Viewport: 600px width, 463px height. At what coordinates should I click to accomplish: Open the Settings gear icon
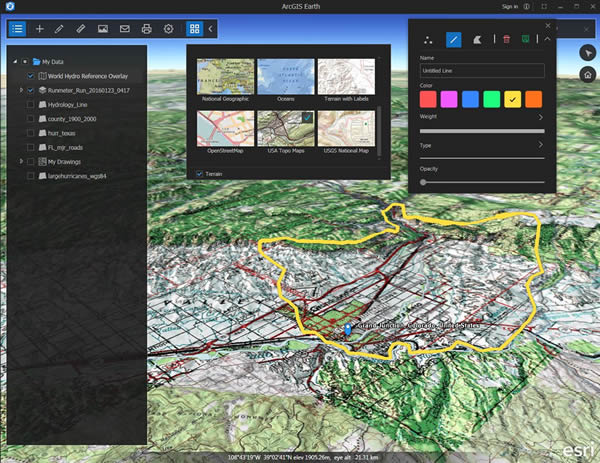click(168, 29)
